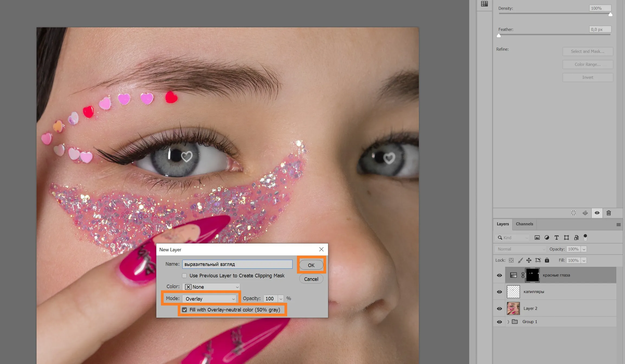Screen dimensions: 625x364
Task: Open the Layers panel menu icon
Action: click(x=618, y=225)
